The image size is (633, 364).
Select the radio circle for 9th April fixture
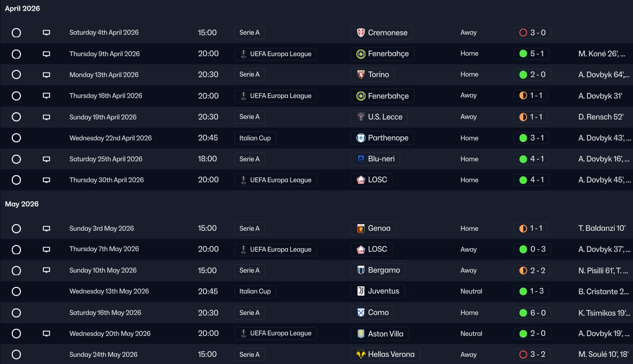[16, 54]
